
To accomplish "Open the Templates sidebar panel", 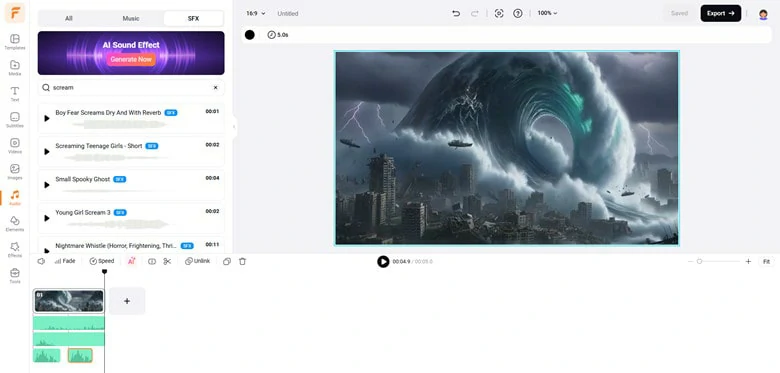I will [x=14, y=42].
